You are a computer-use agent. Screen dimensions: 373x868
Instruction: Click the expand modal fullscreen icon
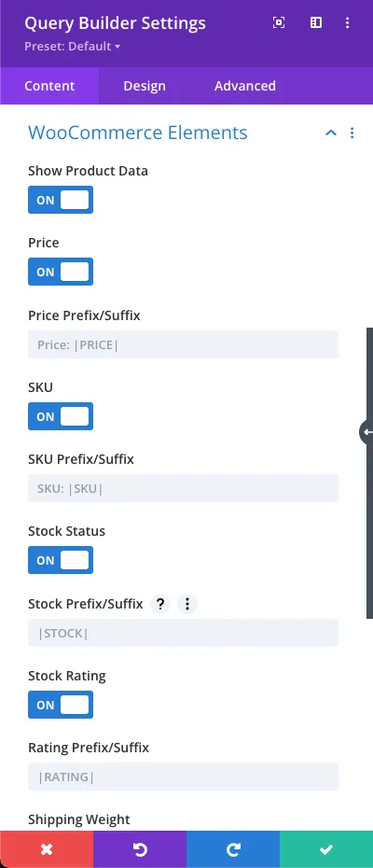point(279,22)
